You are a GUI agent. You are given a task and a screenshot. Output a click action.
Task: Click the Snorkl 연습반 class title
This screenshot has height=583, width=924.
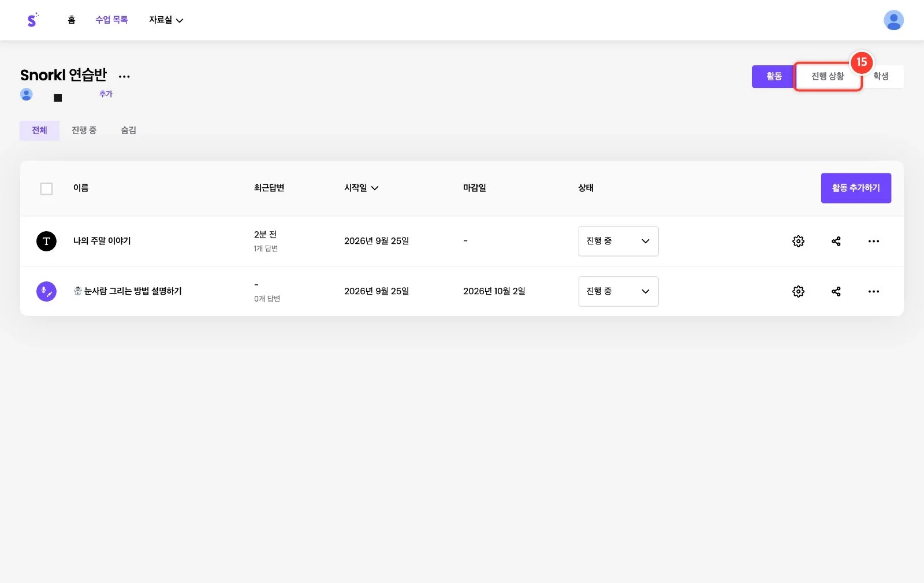(x=64, y=75)
